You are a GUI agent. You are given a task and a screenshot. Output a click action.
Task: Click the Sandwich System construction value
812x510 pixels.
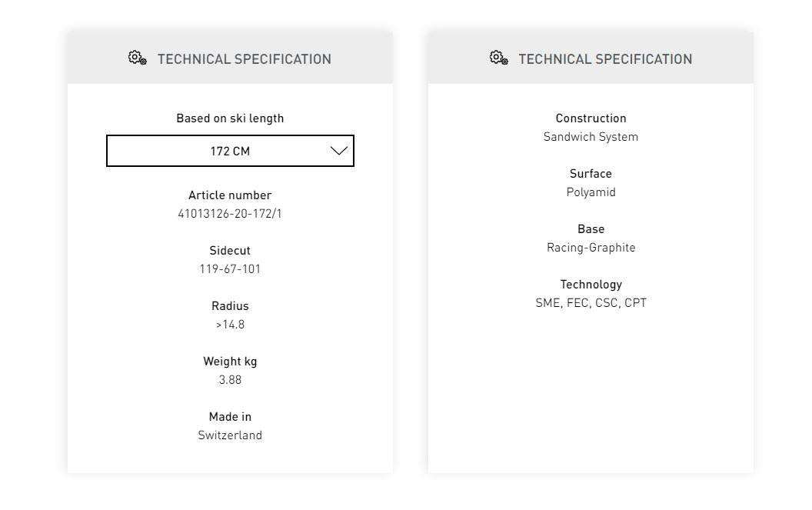click(x=591, y=137)
